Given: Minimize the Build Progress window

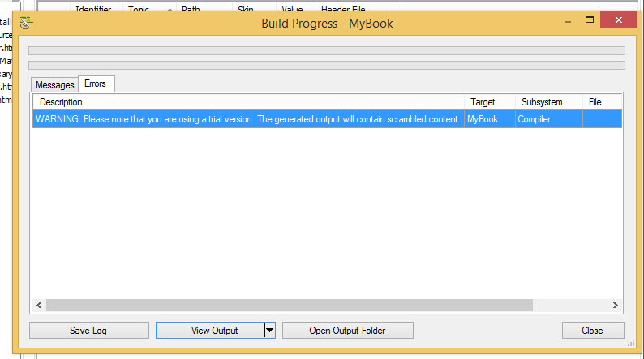Looking at the screenshot, I should (x=568, y=20).
